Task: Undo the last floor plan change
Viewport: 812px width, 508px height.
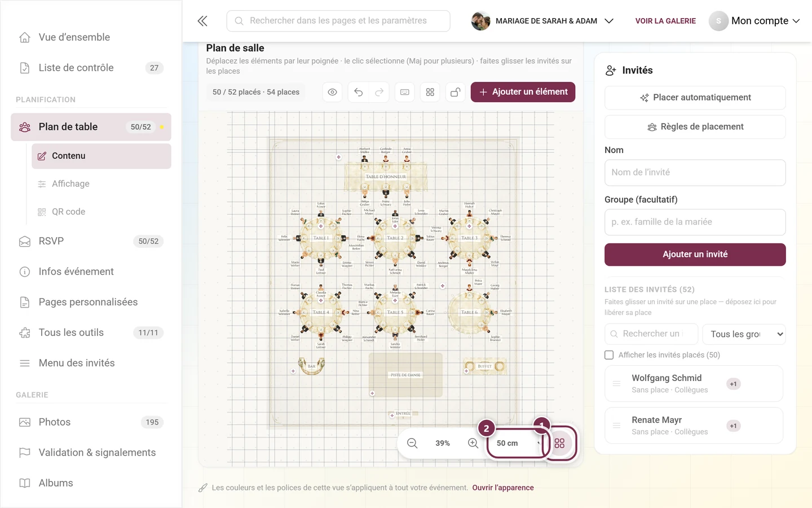Action: coord(358,92)
